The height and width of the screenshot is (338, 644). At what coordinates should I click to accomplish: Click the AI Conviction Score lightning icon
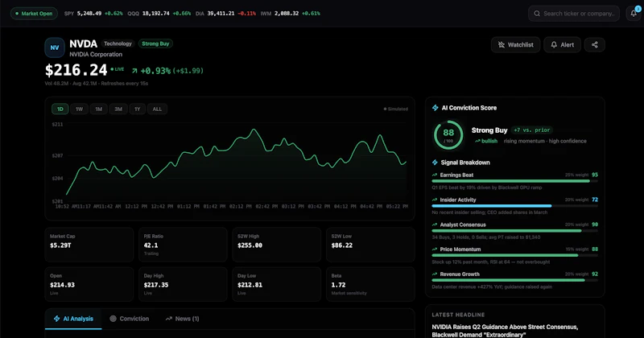point(435,108)
